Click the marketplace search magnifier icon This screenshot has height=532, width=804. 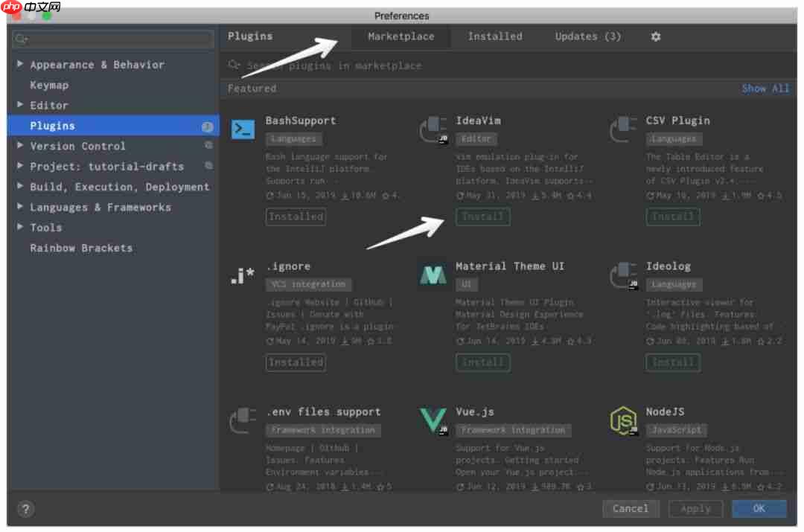click(232, 66)
